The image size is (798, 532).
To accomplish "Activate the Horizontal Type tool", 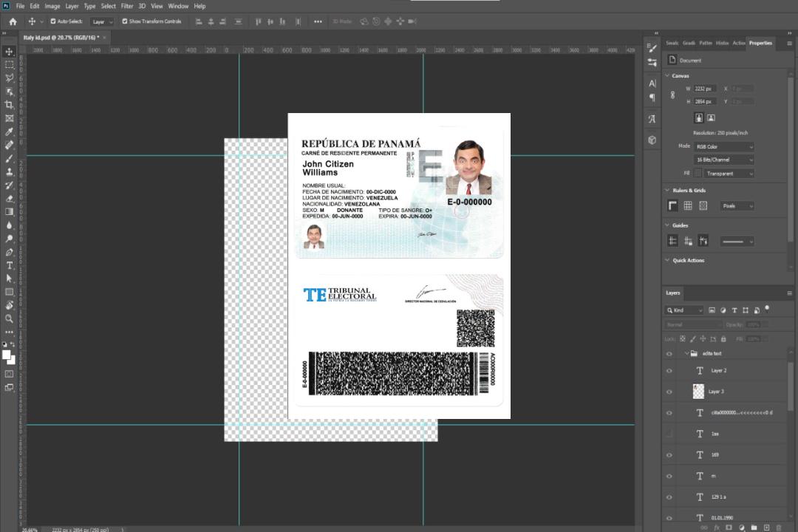I will tap(10, 265).
